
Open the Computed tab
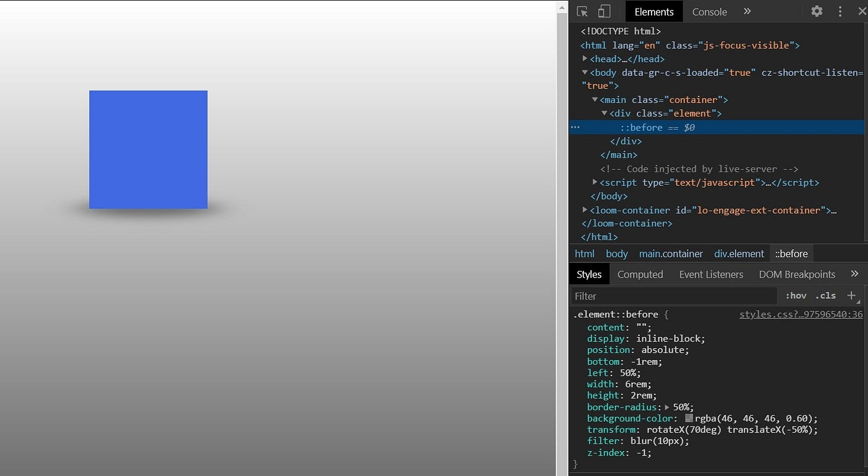coord(640,274)
